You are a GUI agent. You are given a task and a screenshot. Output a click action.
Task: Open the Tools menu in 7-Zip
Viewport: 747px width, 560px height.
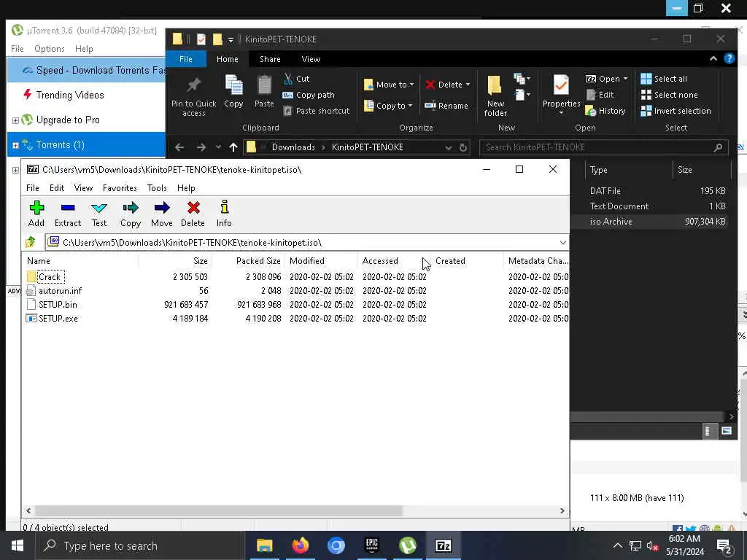[157, 188]
